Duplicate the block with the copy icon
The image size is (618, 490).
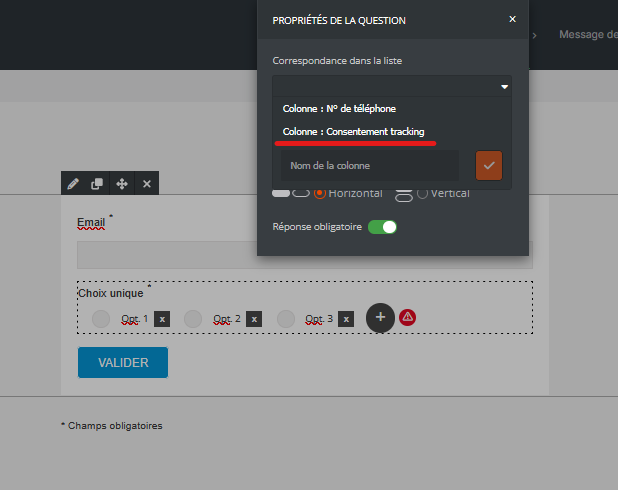point(97,184)
